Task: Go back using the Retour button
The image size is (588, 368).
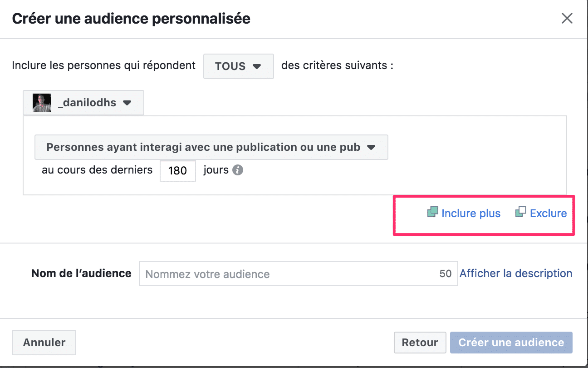Action: 420,343
